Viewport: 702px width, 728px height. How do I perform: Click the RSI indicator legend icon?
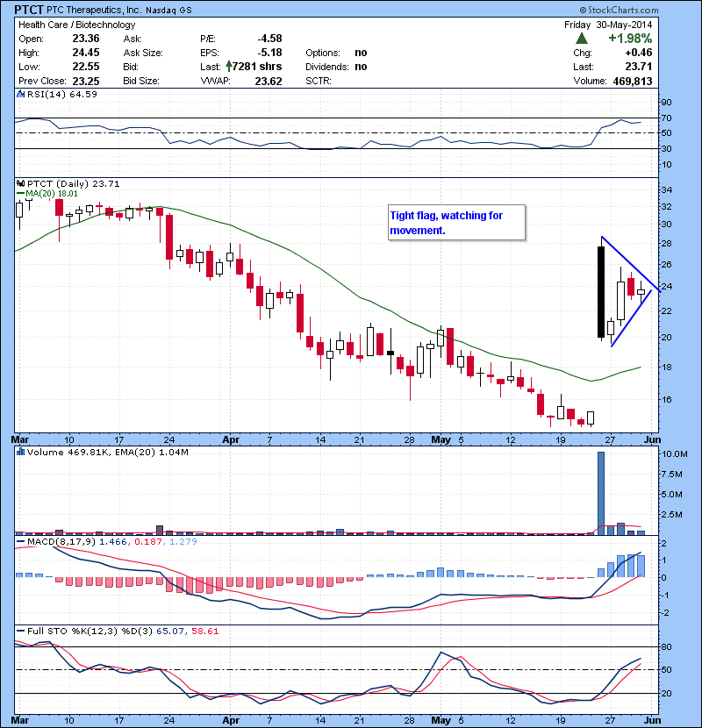[20, 94]
